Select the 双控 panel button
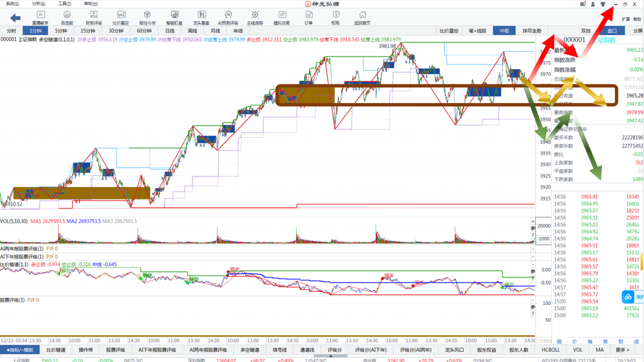The width and height of the screenshot is (644, 362). [x=586, y=31]
